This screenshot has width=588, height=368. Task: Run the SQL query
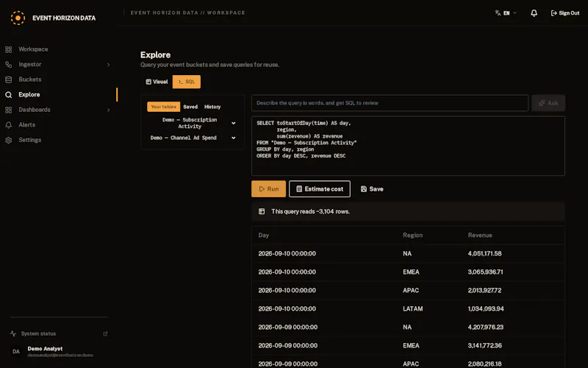(x=268, y=189)
